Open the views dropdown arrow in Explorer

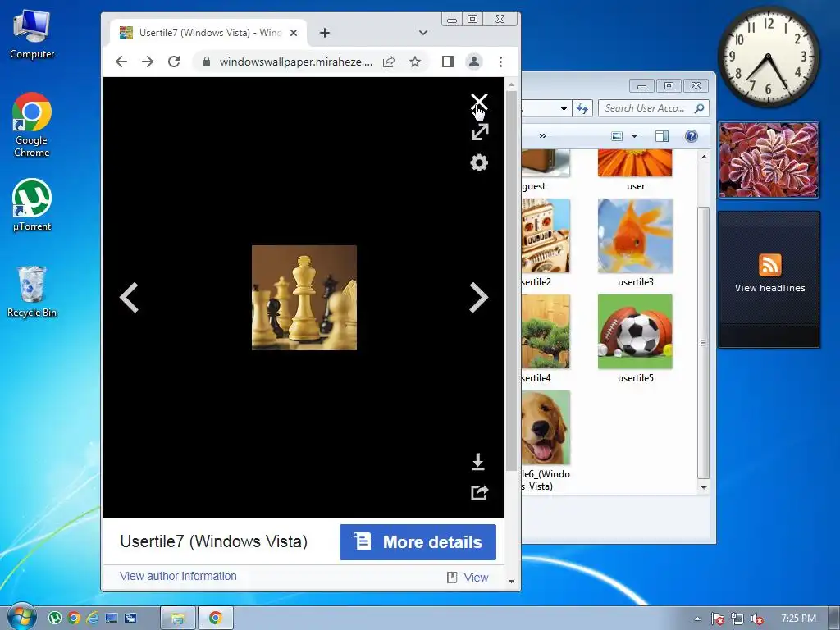pyautogui.click(x=634, y=136)
